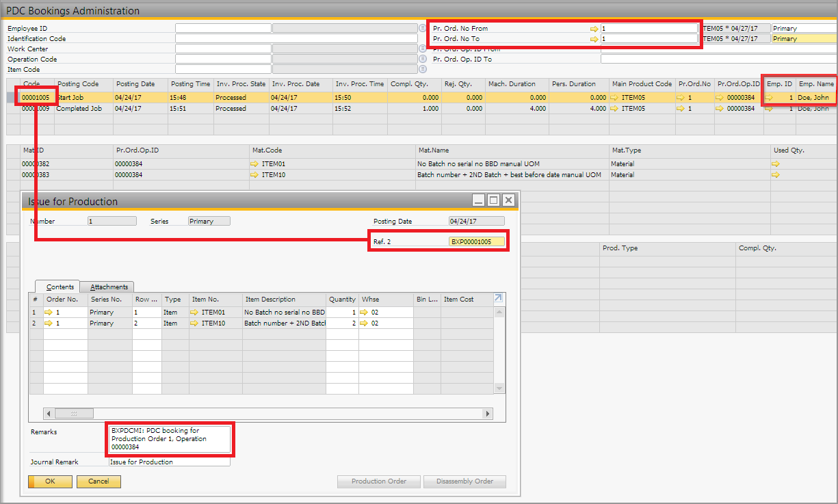Click the Order No. link arrow in row 2

48,323
